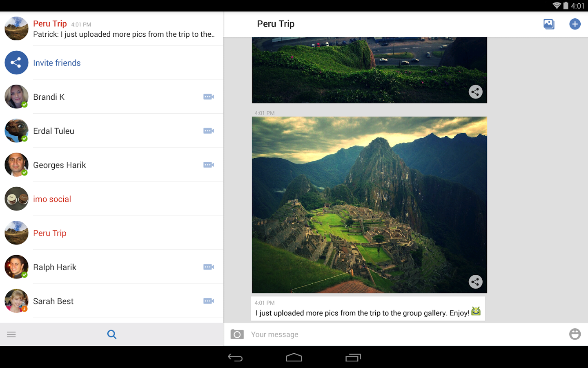The image size is (588, 368).
Task: Open Georges Harik's avatar picture
Action: tap(16, 165)
